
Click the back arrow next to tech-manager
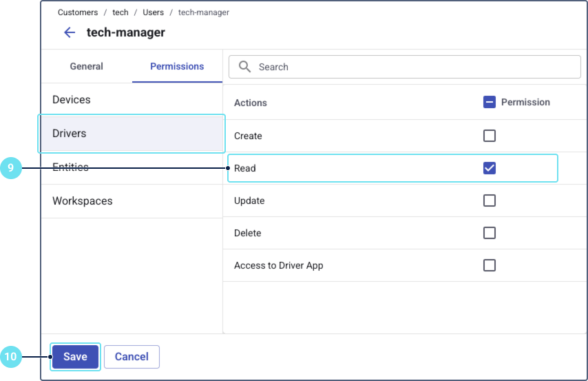tap(69, 32)
